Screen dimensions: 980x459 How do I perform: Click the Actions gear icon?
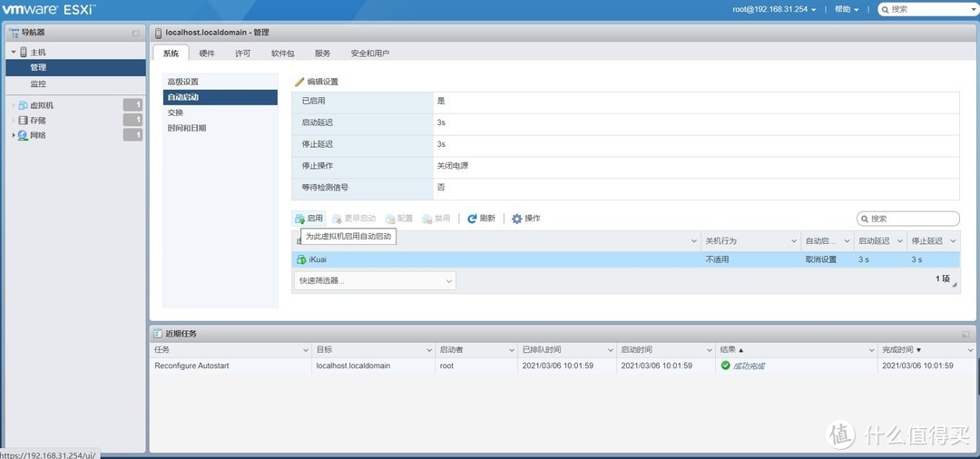pyautogui.click(x=517, y=219)
